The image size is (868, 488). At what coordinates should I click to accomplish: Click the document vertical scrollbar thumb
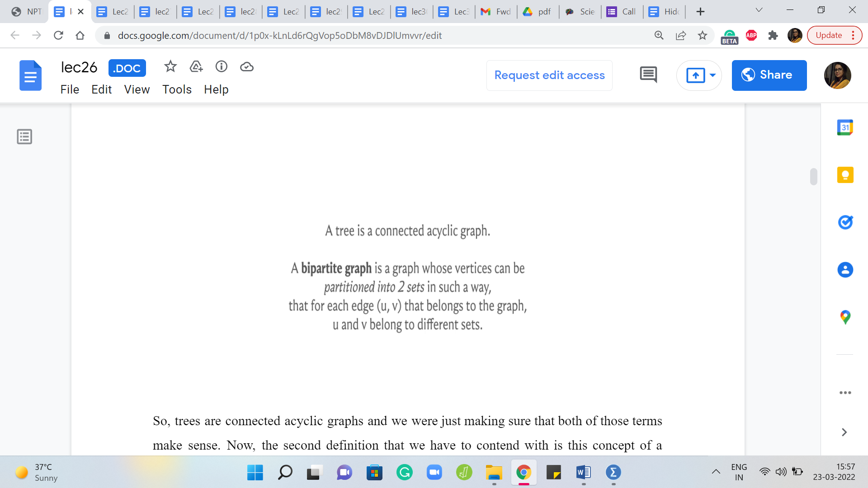[x=813, y=177]
